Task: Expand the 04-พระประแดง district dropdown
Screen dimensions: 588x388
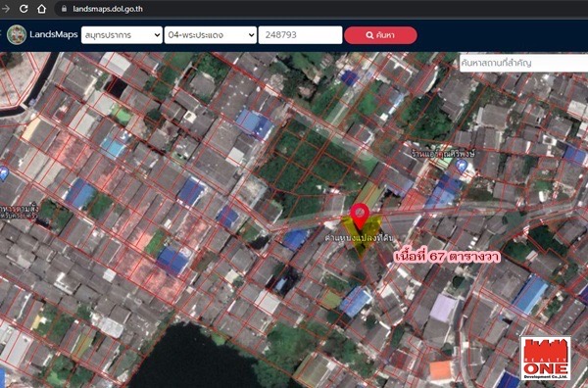Action: (x=211, y=35)
